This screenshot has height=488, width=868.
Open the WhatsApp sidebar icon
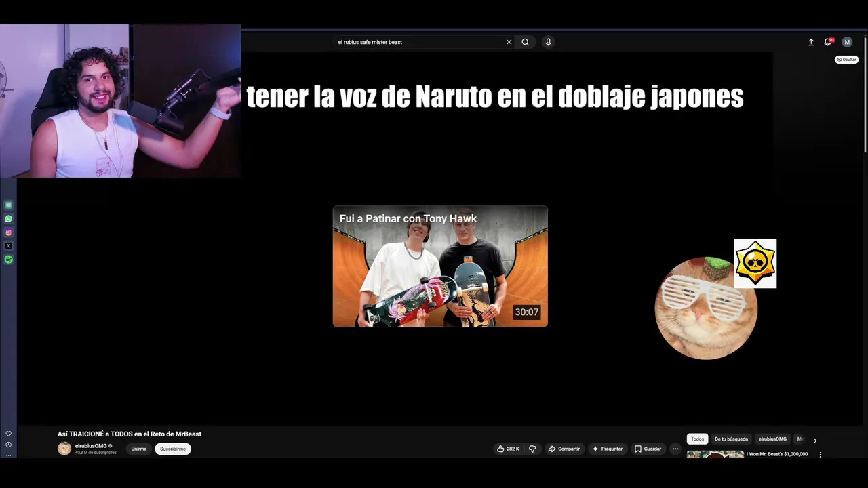pos(9,219)
